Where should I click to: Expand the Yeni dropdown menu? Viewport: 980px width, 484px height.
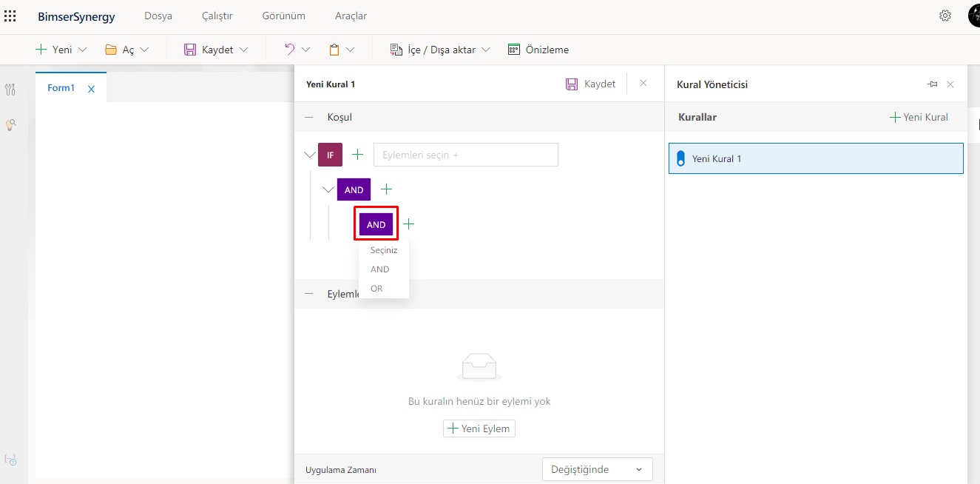82,50
